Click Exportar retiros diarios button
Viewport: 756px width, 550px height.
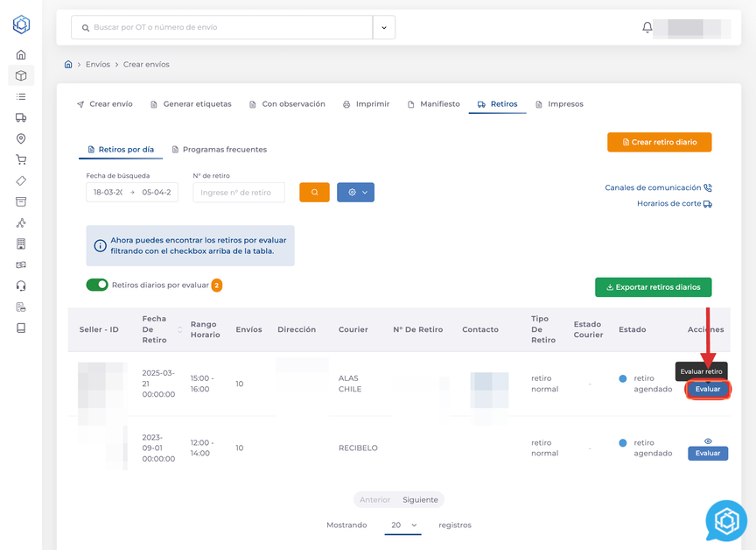click(653, 286)
